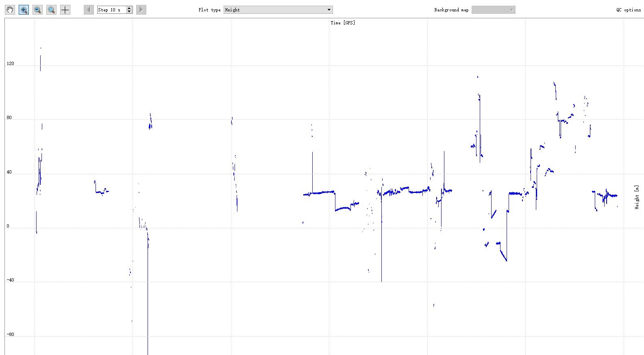Screen dimensions: 644x355
Task: Click the Plot type label
Action: pyautogui.click(x=209, y=10)
